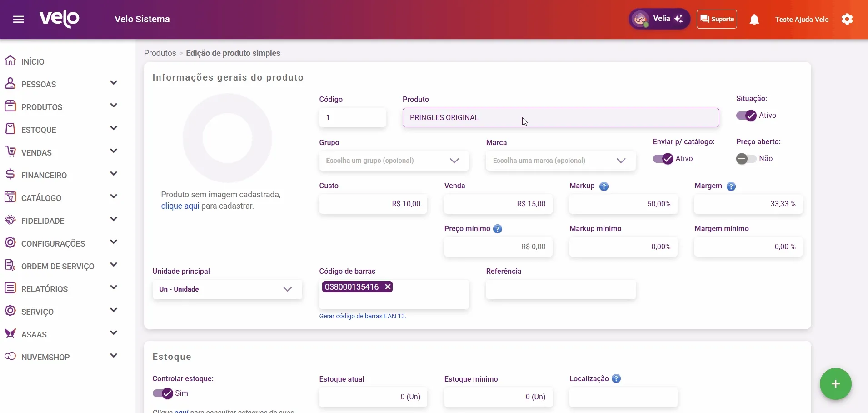Toggle the Controlar estoque switch

click(163, 393)
